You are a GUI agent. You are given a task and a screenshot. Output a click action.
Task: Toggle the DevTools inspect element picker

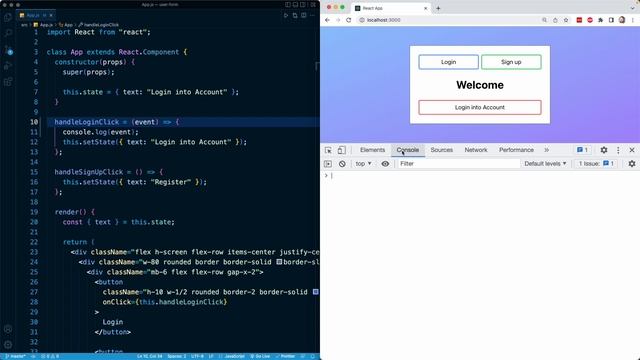[x=328, y=150]
